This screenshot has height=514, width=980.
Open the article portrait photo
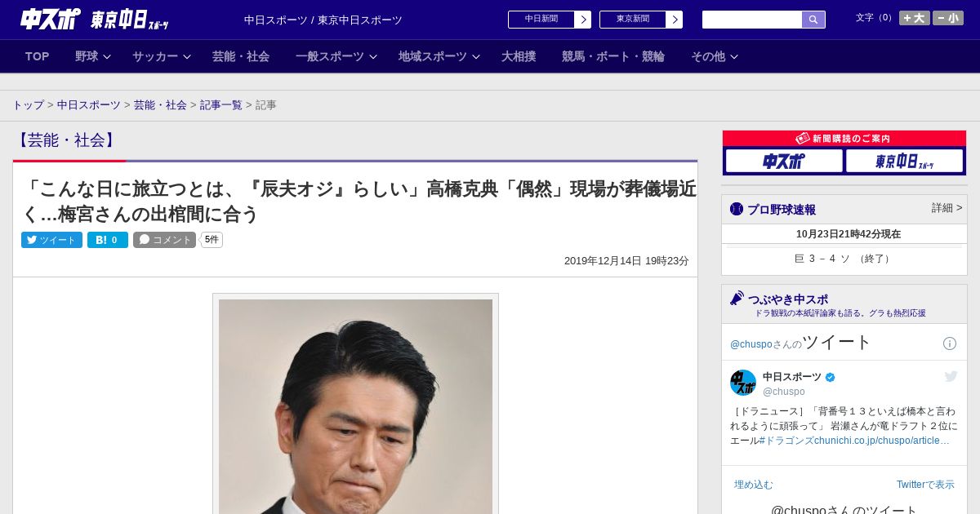tap(355, 405)
